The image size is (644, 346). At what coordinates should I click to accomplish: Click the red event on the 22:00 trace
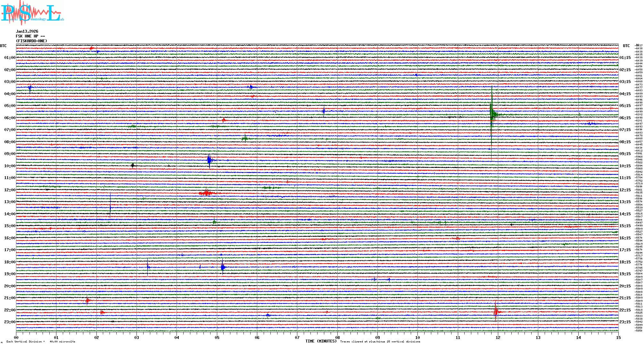click(496, 311)
